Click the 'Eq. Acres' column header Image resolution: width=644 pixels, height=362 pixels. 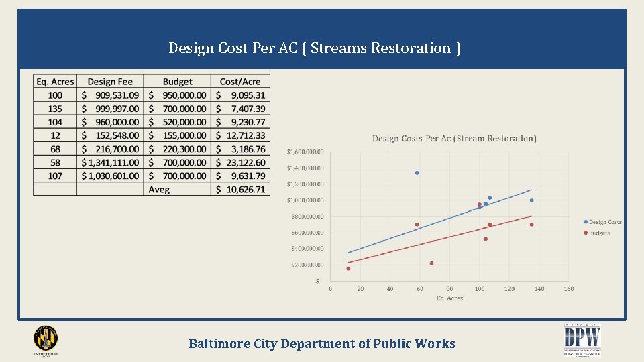coord(55,81)
